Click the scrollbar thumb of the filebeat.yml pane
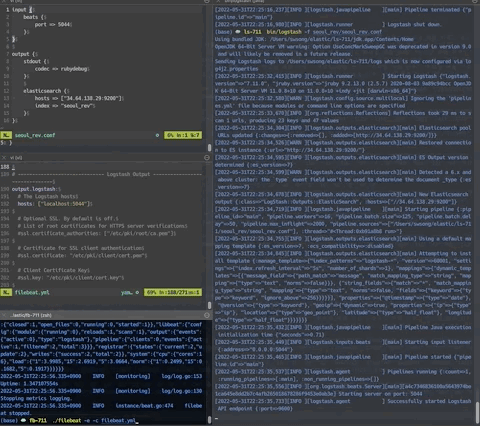The height and width of the screenshot is (426, 480). 209,305
